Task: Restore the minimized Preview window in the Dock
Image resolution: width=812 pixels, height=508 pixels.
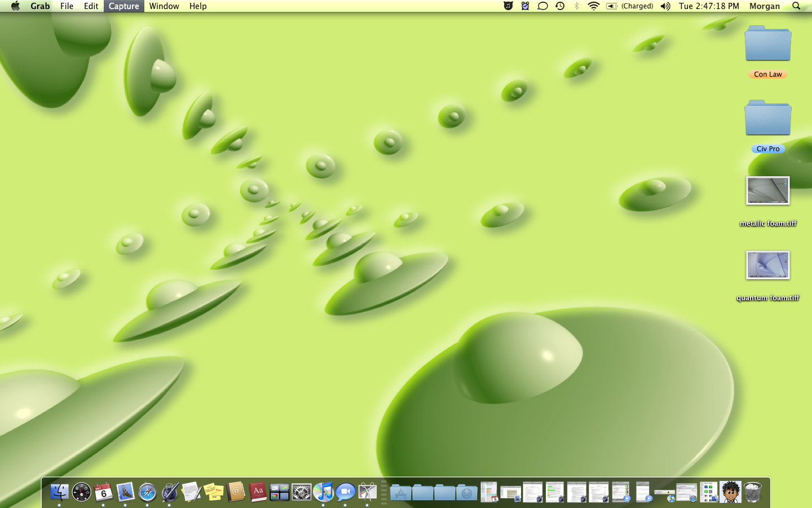Action: pos(511,494)
